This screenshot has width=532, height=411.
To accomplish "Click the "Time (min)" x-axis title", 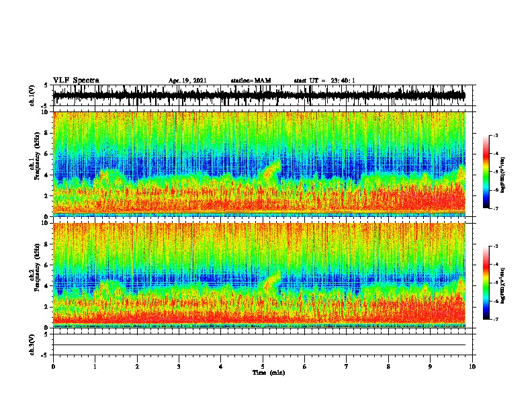I will click(269, 373).
